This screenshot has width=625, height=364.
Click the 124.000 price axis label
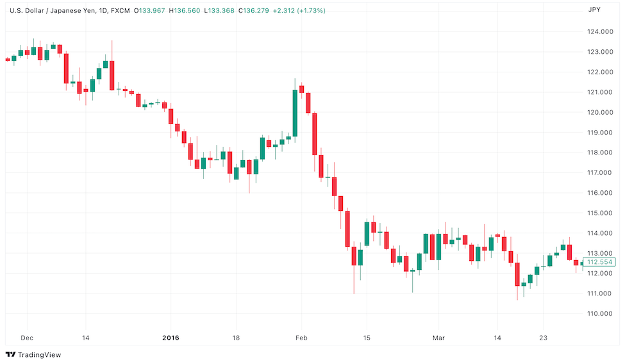(x=601, y=31)
